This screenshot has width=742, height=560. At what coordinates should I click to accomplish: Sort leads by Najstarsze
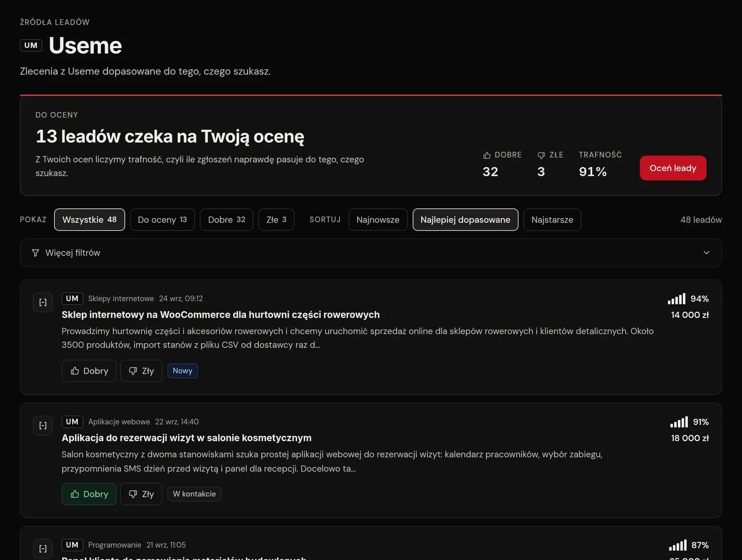click(552, 220)
